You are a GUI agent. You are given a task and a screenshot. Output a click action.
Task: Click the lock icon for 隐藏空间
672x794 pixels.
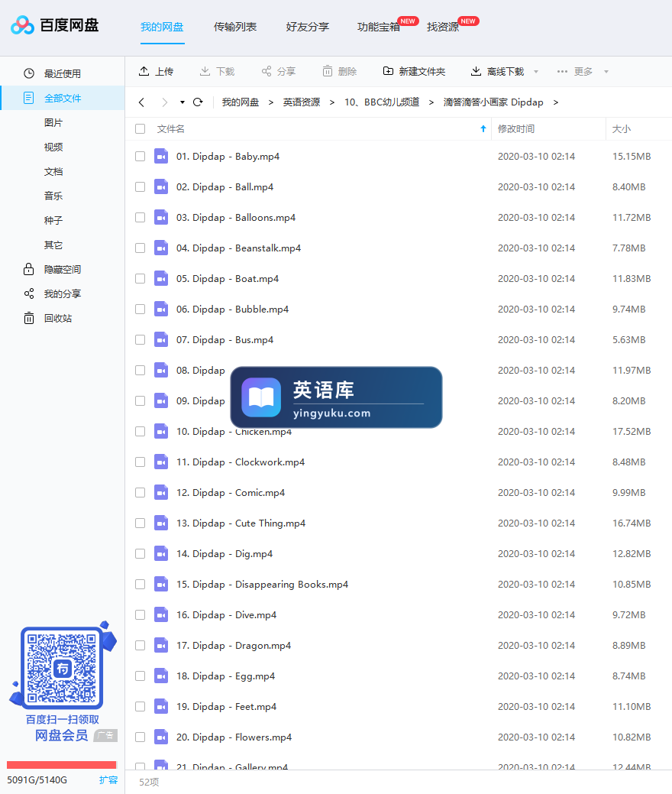(29, 269)
